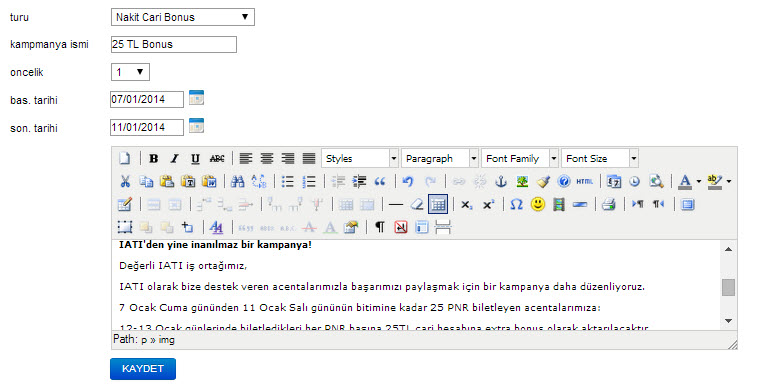
Task: Edit HTML source via HTML icon
Action: click(585, 182)
